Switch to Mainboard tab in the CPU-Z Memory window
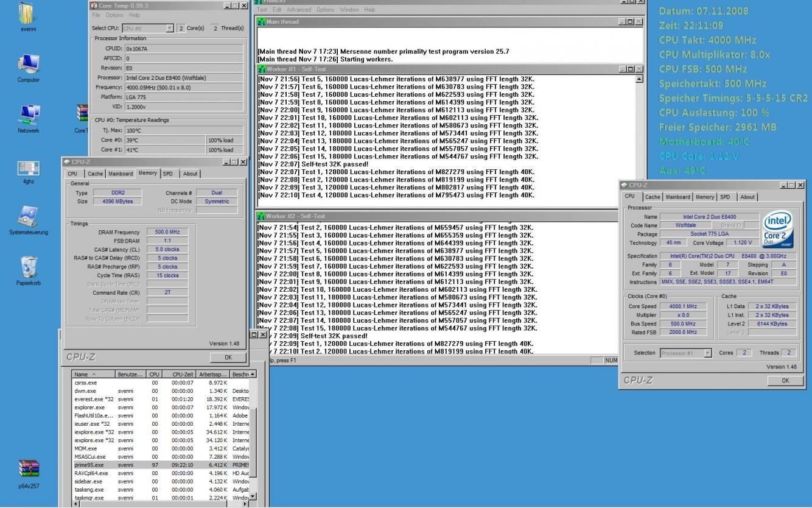This screenshot has width=812, height=508. tap(121, 174)
